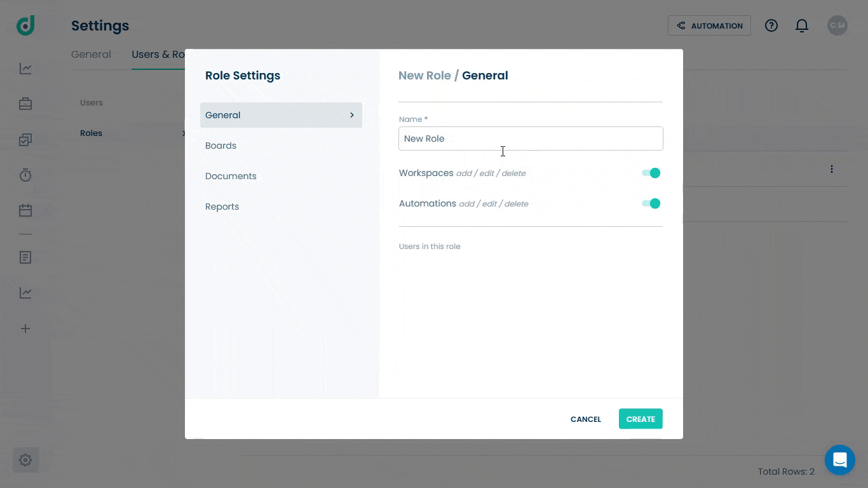Image resolution: width=868 pixels, height=488 pixels.
Task: Open the reports line chart sidebar icon
Action: tap(25, 293)
